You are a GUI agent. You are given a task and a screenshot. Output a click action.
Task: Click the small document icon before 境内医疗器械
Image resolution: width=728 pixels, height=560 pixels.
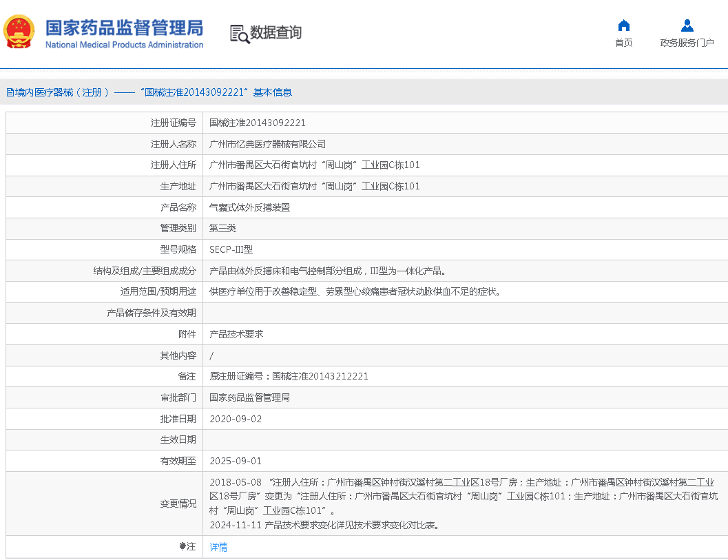pyautogui.click(x=10, y=92)
